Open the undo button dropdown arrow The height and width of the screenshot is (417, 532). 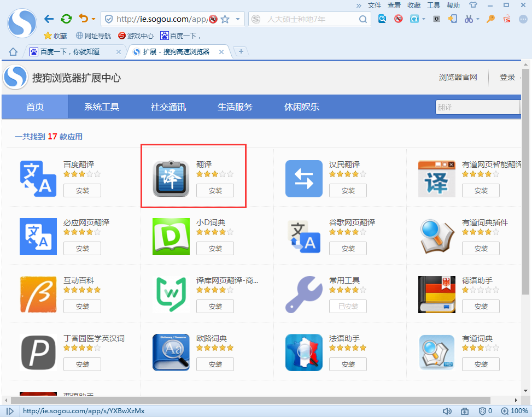tap(94, 18)
